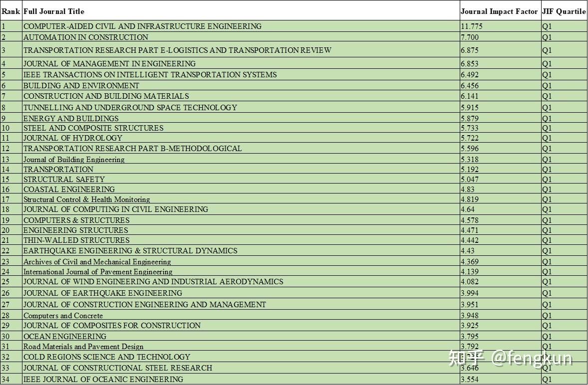
Task: Click impact factor value 5.192
Action: tap(470, 169)
